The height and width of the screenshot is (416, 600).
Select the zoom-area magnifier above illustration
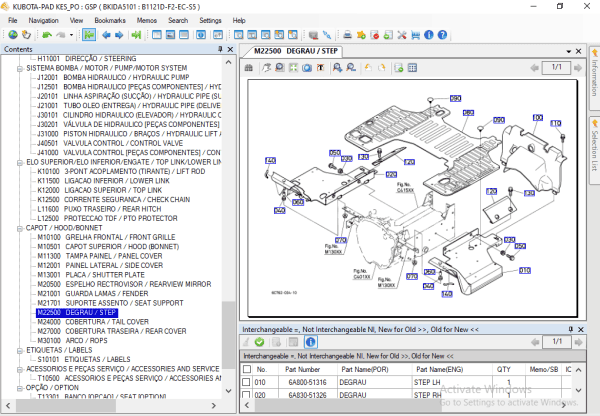coord(280,68)
